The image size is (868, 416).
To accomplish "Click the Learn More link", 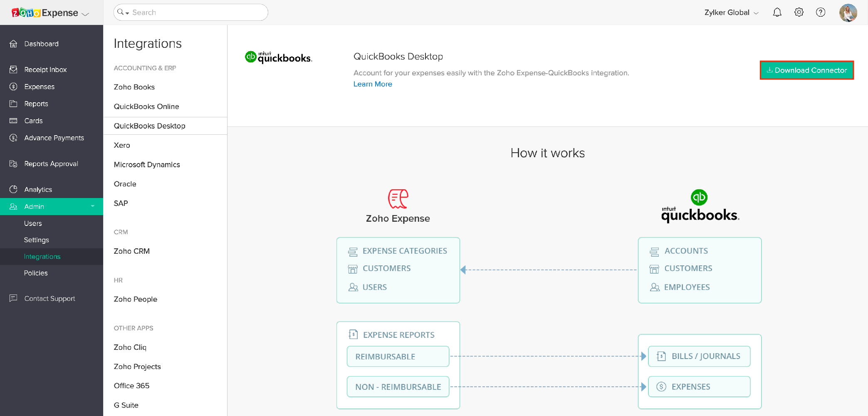I will [373, 84].
